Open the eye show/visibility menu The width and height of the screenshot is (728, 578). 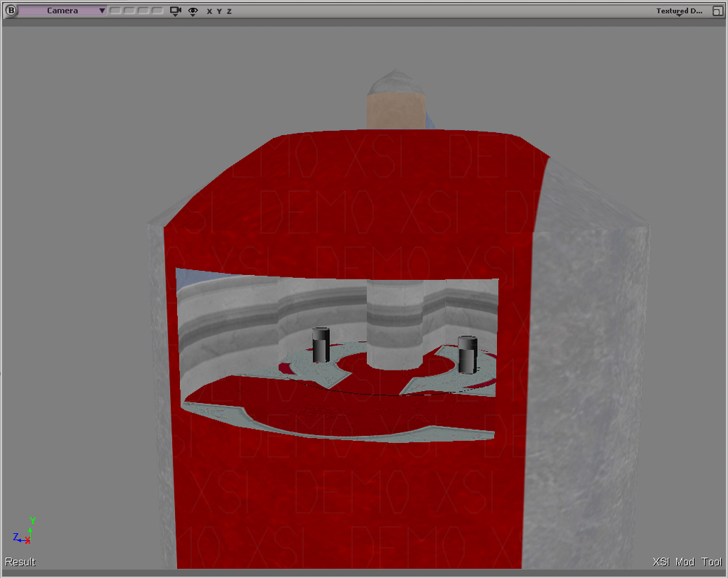(x=193, y=11)
